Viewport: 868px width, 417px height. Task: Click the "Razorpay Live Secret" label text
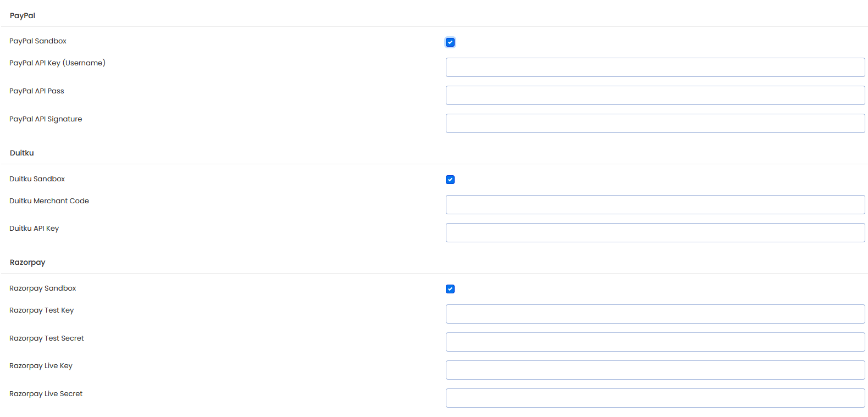[x=46, y=393]
